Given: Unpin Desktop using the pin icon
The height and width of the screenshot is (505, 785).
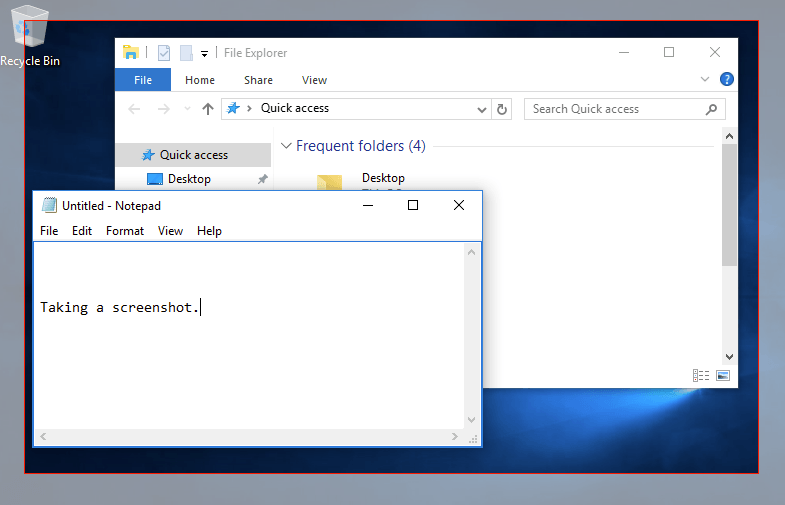Looking at the screenshot, I should [x=262, y=179].
